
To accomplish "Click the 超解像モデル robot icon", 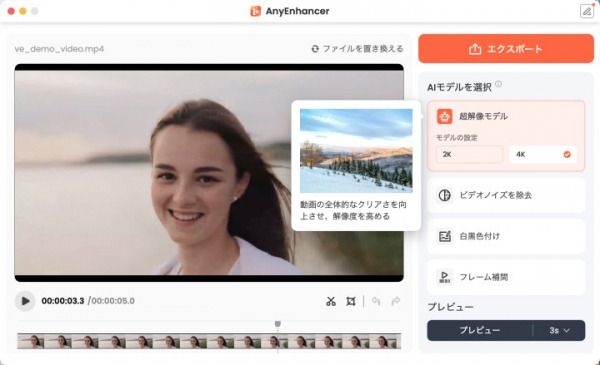I will (x=444, y=116).
